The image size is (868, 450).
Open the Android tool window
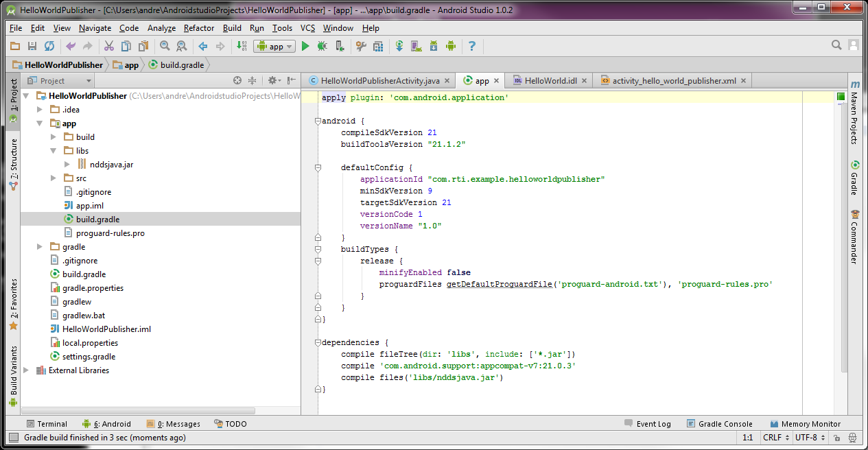coord(106,424)
